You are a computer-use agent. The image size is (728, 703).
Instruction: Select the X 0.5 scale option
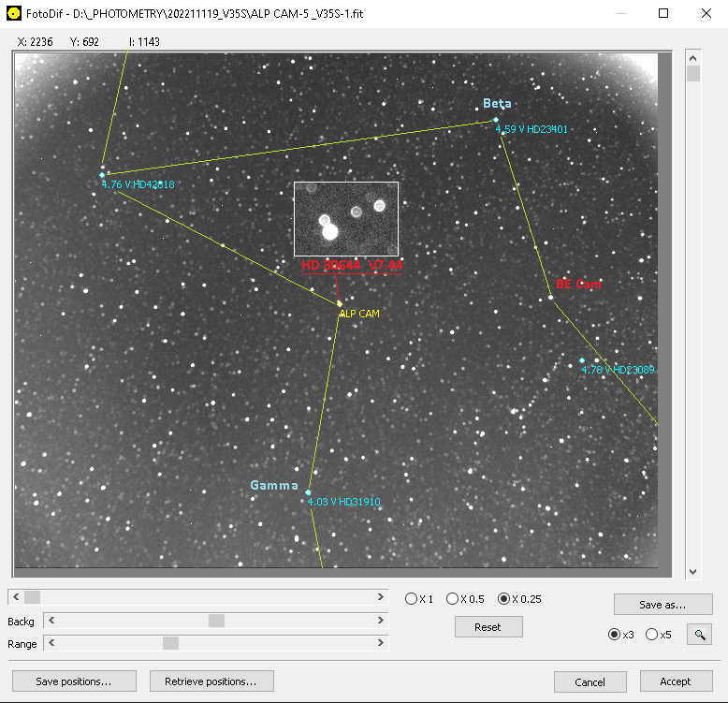coord(453,599)
